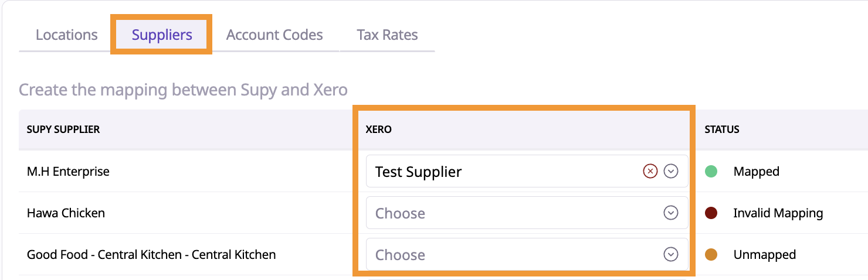The width and height of the screenshot is (868, 280).
Task: Switch to the Locations tab
Action: pyautogui.click(x=67, y=35)
